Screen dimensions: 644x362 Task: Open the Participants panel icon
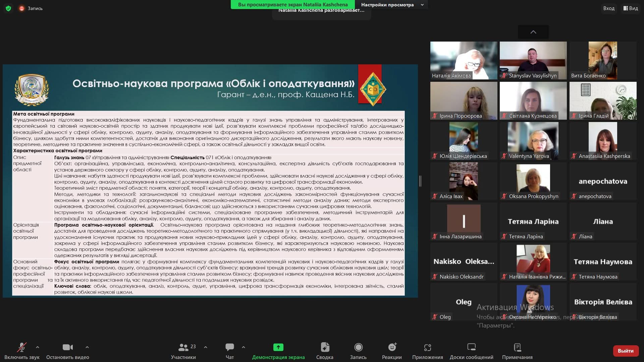point(183,347)
